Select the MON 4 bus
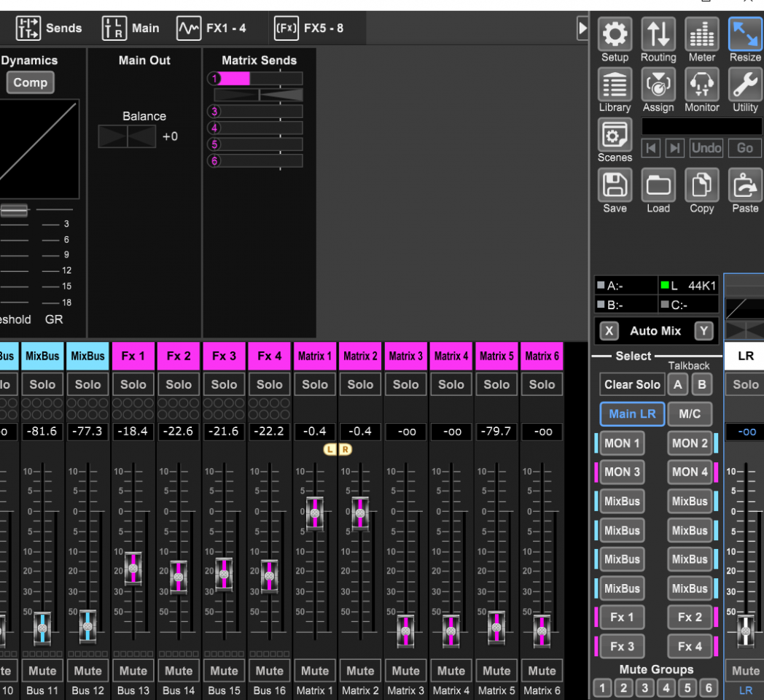Image resolution: width=764 pixels, height=700 pixels. (690, 472)
